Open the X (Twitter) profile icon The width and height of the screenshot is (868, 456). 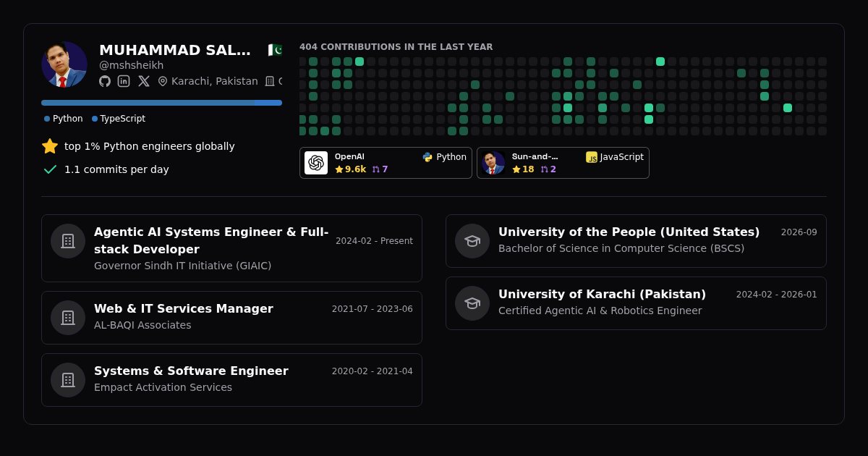coord(144,81)
